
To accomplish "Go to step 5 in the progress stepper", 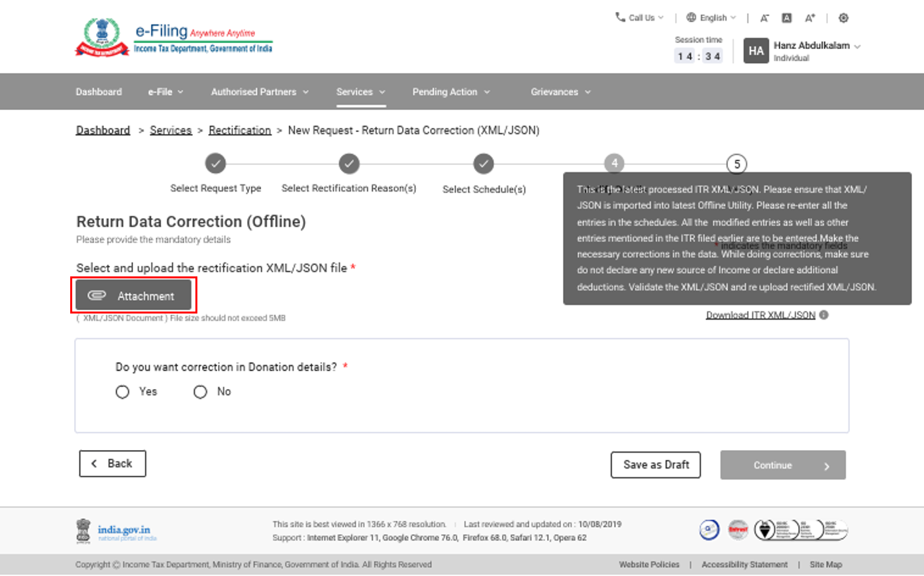I will coord(737,164).
